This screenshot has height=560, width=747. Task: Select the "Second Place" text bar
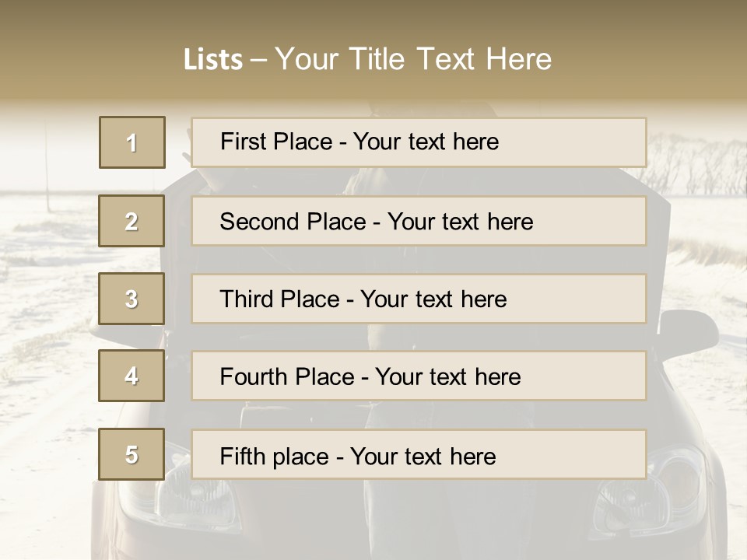point(419,221)
